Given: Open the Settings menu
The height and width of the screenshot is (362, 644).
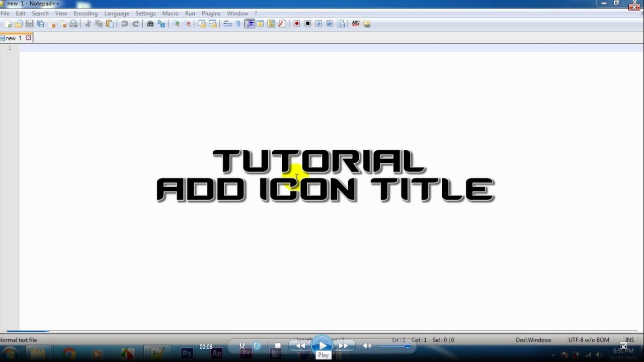Looking at the screenshot, I should (x=146, y=14).
